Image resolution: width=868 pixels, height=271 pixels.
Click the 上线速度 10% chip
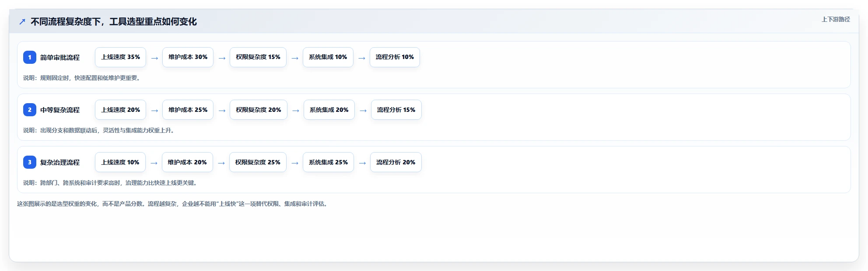click(120, 162)
